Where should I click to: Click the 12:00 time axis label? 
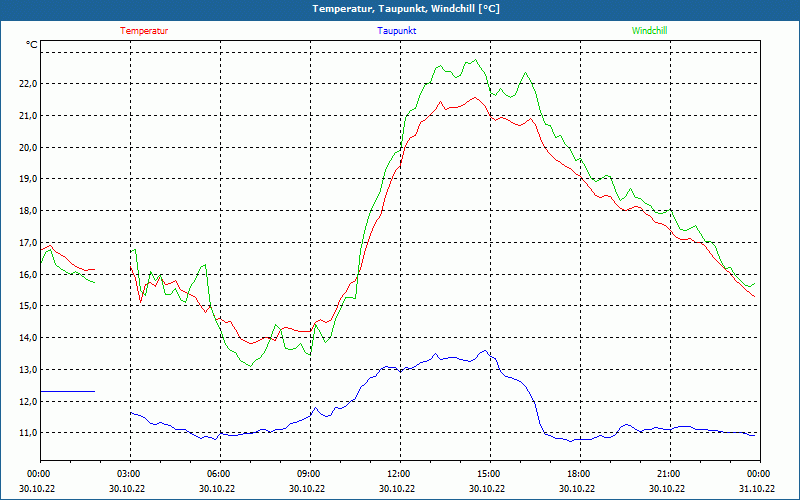398,474
